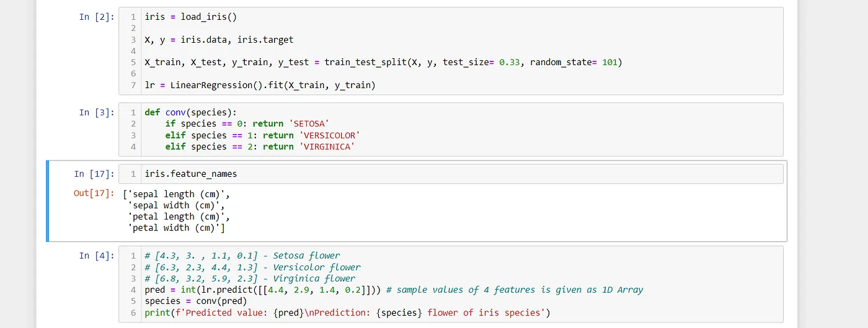Click the In [2] cell prompt
Viewport: 868px width, 328px height.
pyautogui.click(x=97, y=17)
